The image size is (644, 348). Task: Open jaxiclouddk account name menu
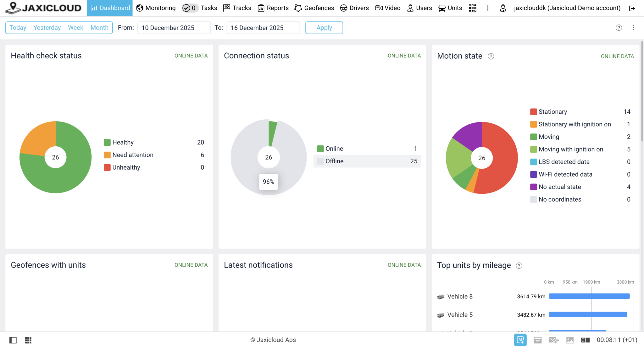pos(567,8)
